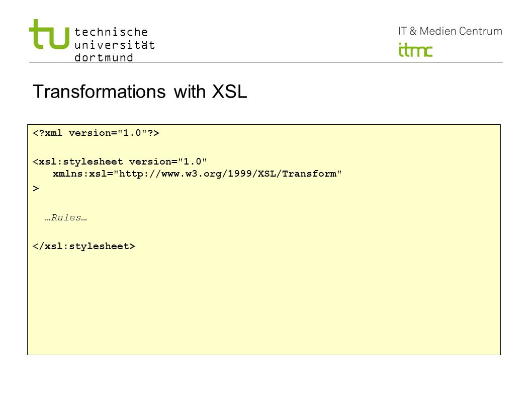Click the green itmc logo
Screen dimensions: 532x399
(415, 50)
